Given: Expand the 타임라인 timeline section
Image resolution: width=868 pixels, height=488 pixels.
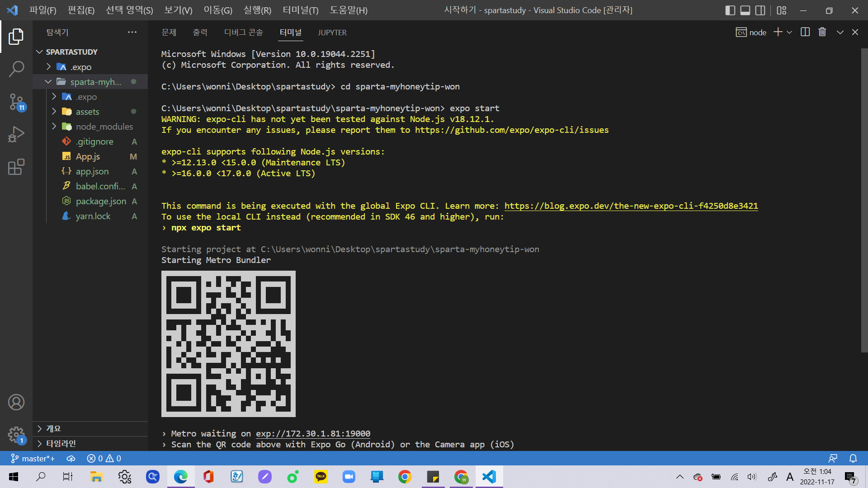Looking at the screenshot, I should point(90,443).
